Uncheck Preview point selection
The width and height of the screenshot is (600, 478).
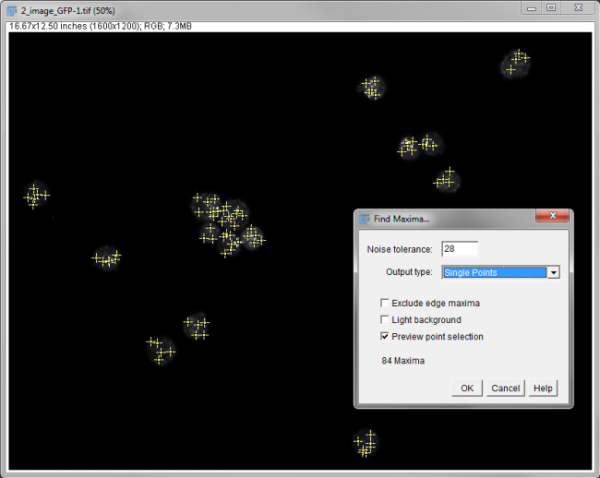click(x=385, y=337)
